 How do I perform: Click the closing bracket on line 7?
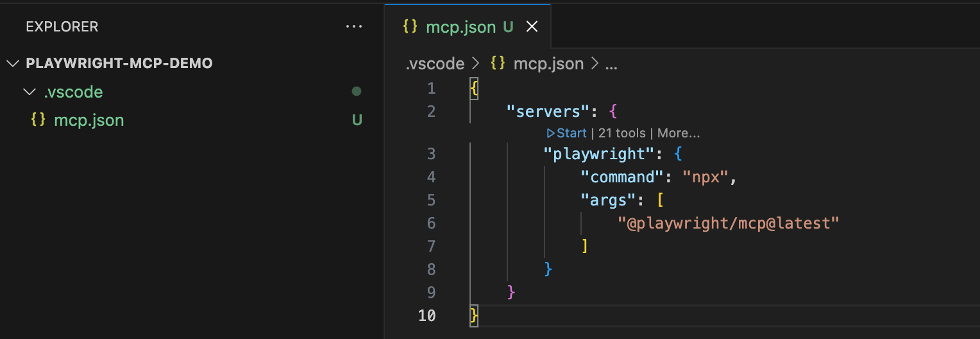tap(584, 247)
